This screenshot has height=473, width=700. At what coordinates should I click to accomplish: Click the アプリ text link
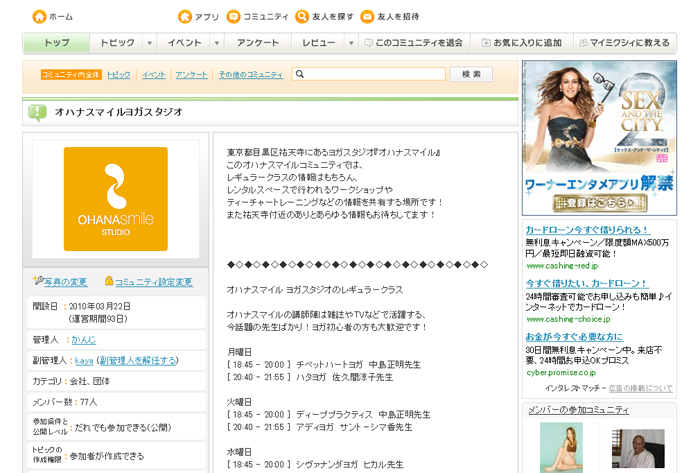coord(207,17)
